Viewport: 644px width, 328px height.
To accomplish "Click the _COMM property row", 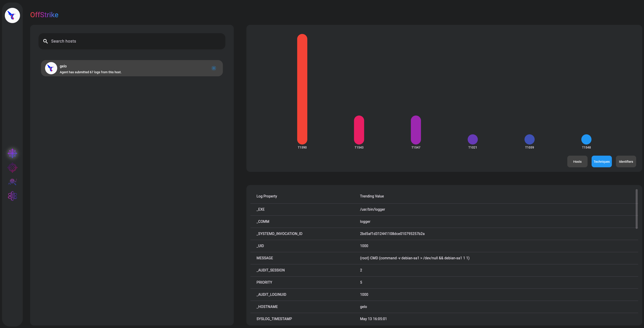I will coord(444,222).
